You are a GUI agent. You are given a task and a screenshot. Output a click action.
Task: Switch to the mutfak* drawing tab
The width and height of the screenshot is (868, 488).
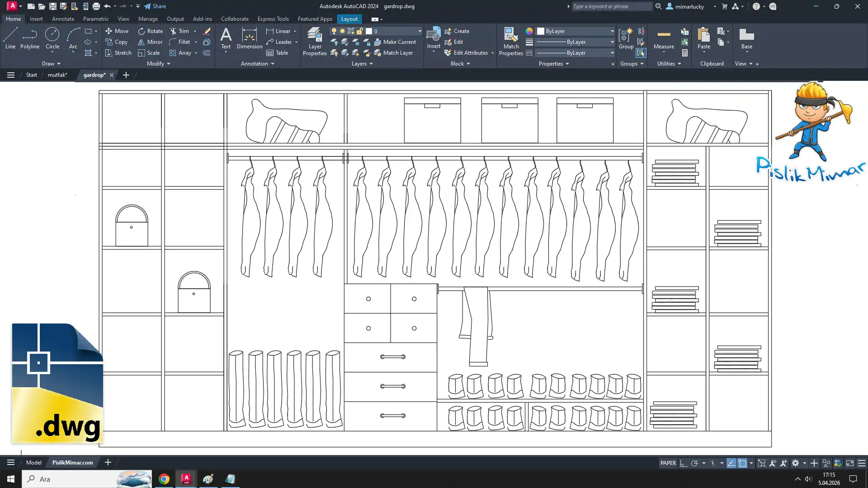pos(57,75)
